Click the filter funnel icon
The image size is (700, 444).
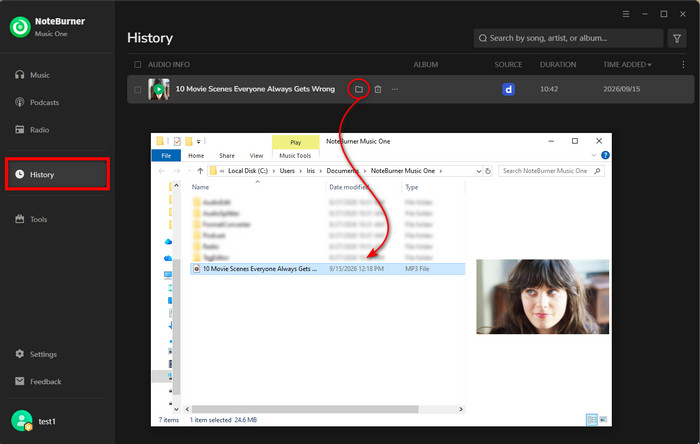click(677, 38)
